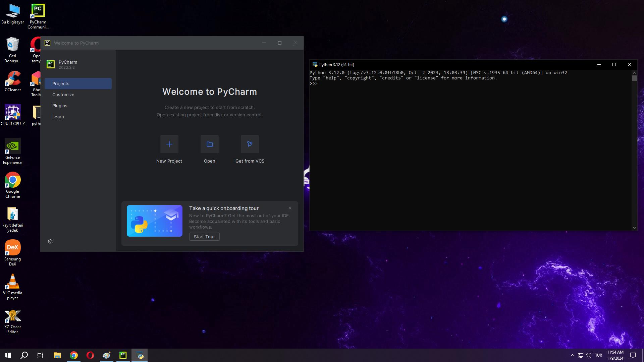The width and height of the screenshot is (644, 362).
Task: Click Chrome icon in taskbar
Action: point(74,355)
